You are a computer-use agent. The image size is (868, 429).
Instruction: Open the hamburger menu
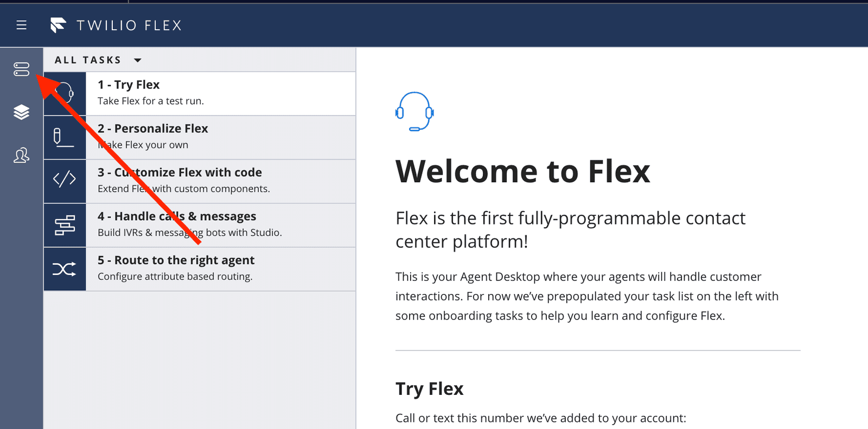[21, 25]
